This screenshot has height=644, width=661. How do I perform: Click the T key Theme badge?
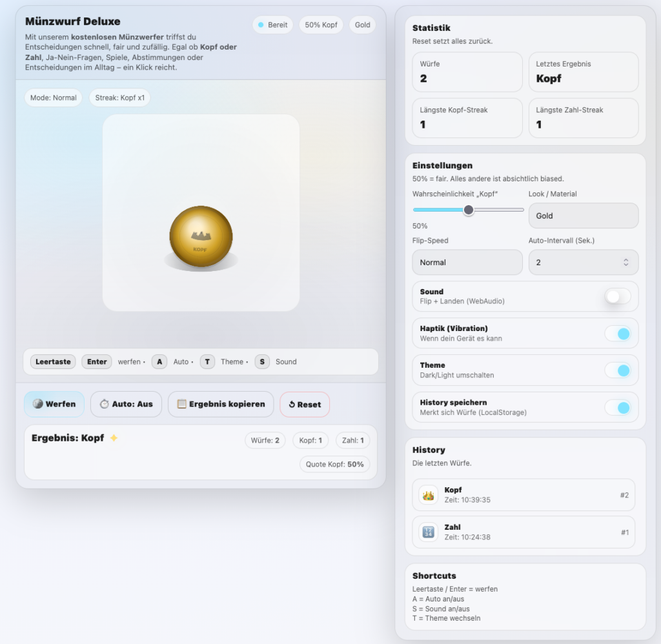point(207,362)
